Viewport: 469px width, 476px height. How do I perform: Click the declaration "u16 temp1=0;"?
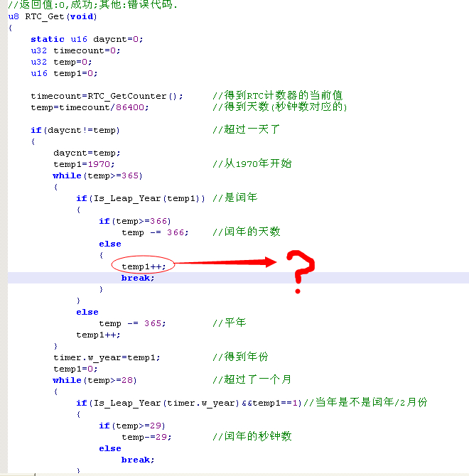(x=64, y=73)
